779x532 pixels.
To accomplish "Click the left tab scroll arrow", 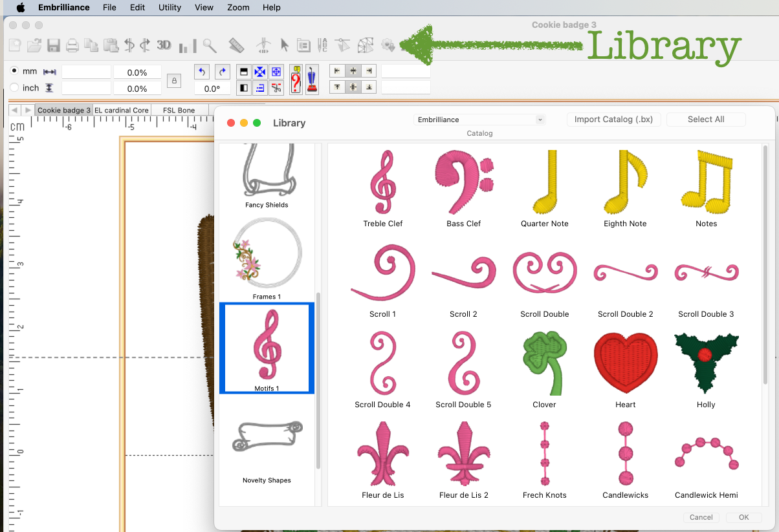I will click(15, 111).
